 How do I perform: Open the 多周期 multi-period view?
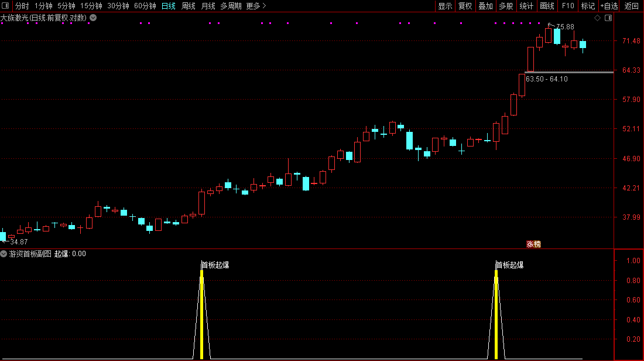(231, 6)
